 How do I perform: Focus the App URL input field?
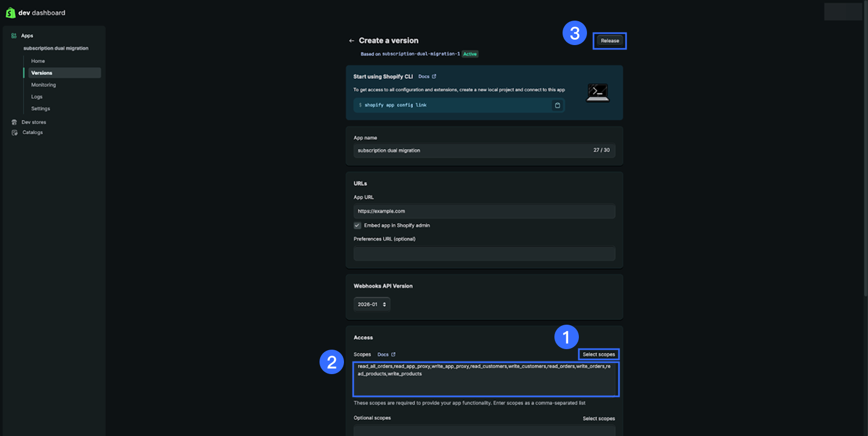484,211
